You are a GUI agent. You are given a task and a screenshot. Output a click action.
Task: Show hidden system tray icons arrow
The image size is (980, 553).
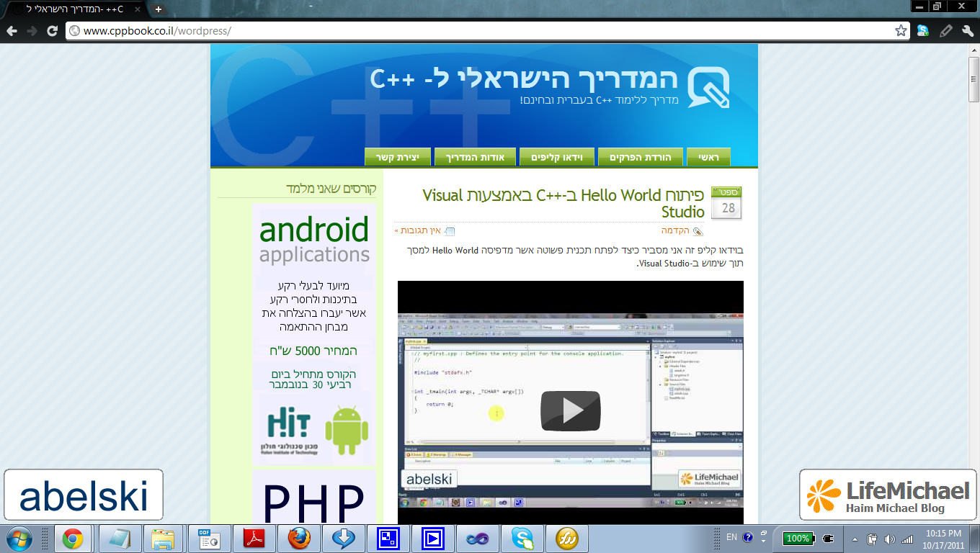click(x=855, y=539)
